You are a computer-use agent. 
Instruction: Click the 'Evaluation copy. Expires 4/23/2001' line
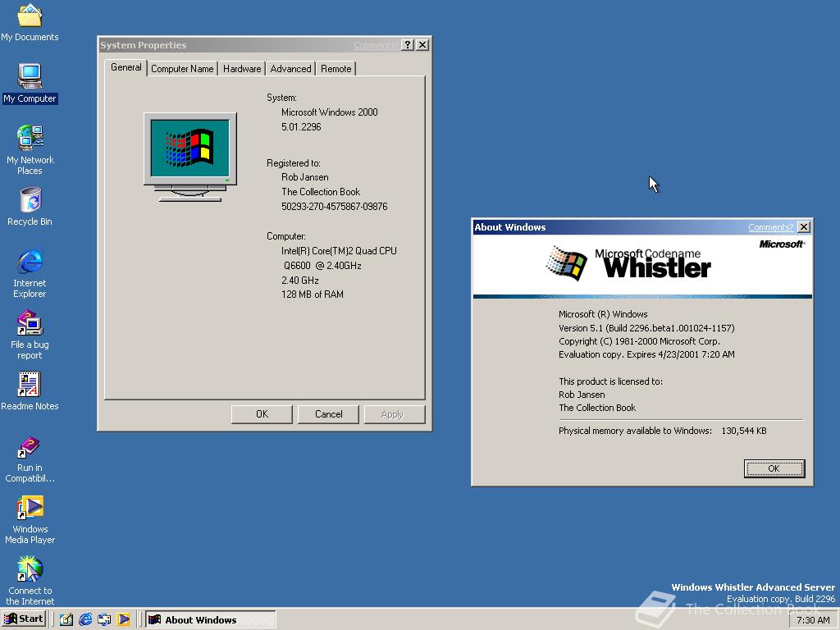[646, 354]
